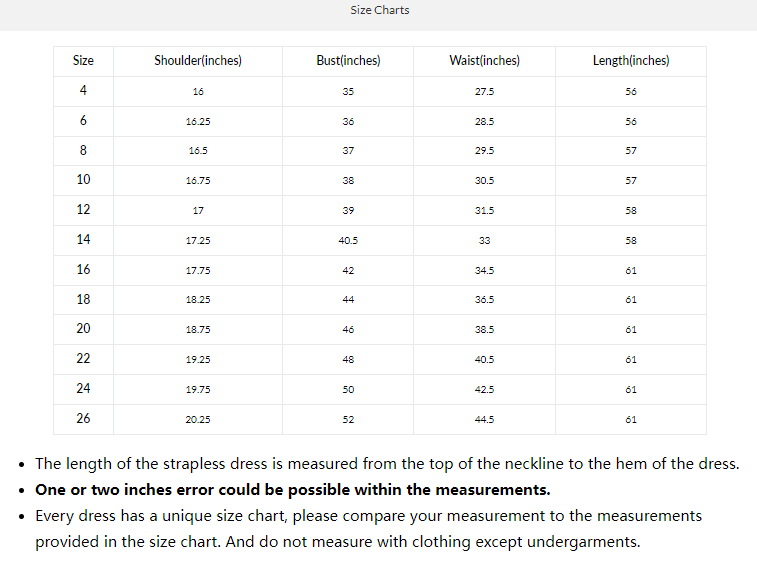
Task: Click the size 26 row label
Action: (x=83, y=418)
